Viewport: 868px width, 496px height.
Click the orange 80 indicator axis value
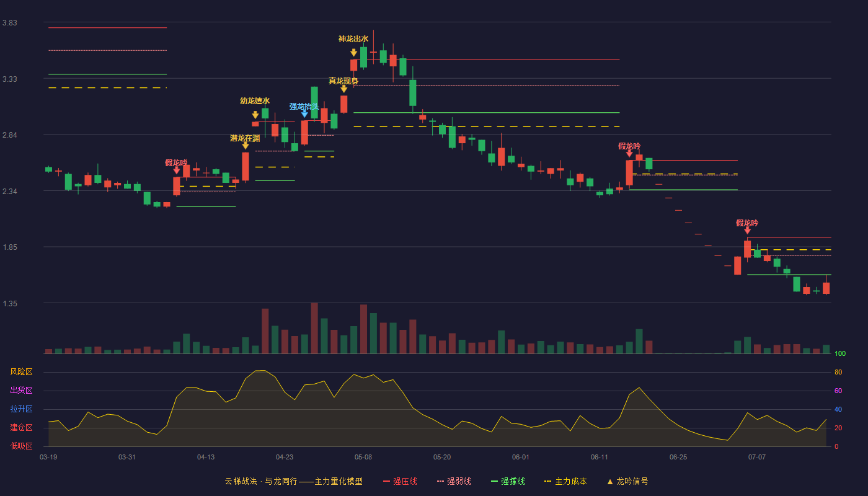point(838,373)
